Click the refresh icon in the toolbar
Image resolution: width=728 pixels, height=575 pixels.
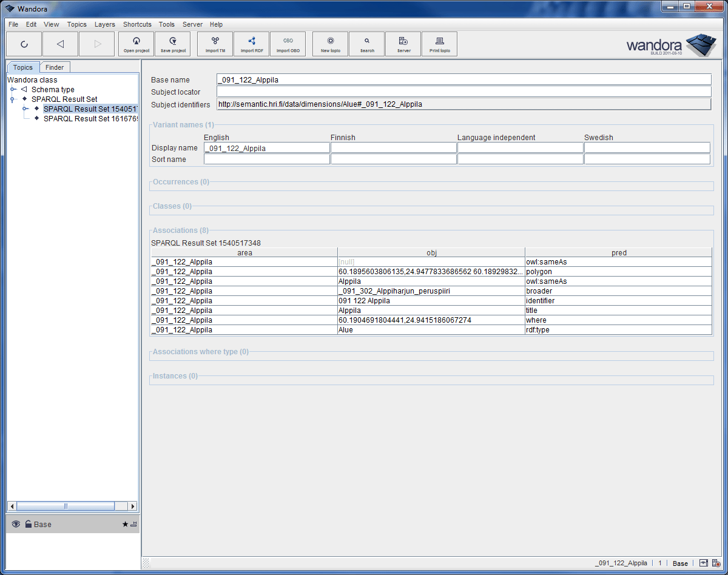[24, 44]
